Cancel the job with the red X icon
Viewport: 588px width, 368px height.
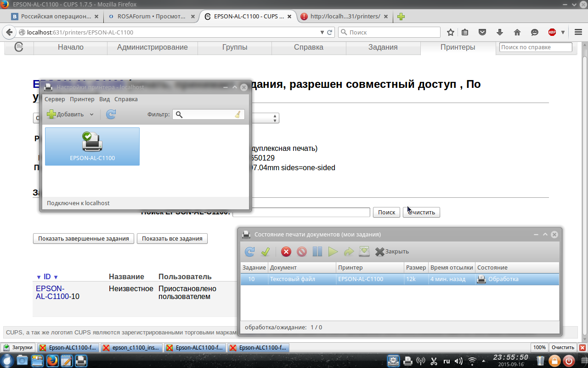point(286,252)
